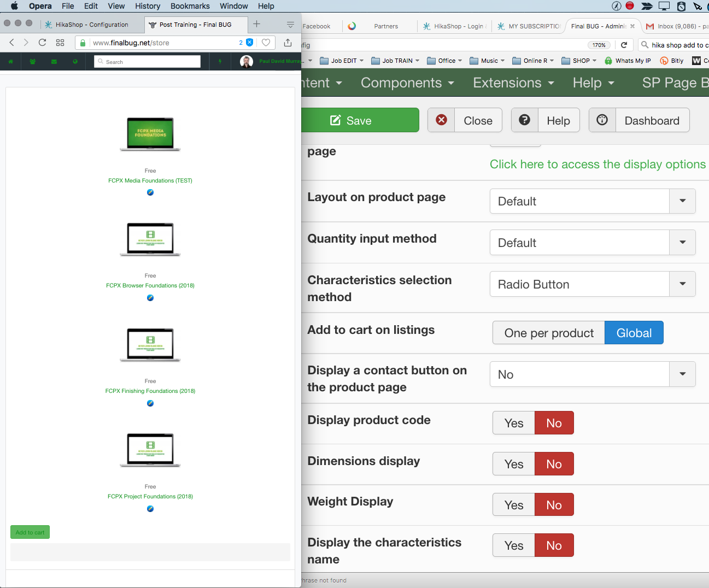Open the green envelope messages icon
Image resolution: width=709 pixels, height=588 pixels.
[x=54, y=61]
